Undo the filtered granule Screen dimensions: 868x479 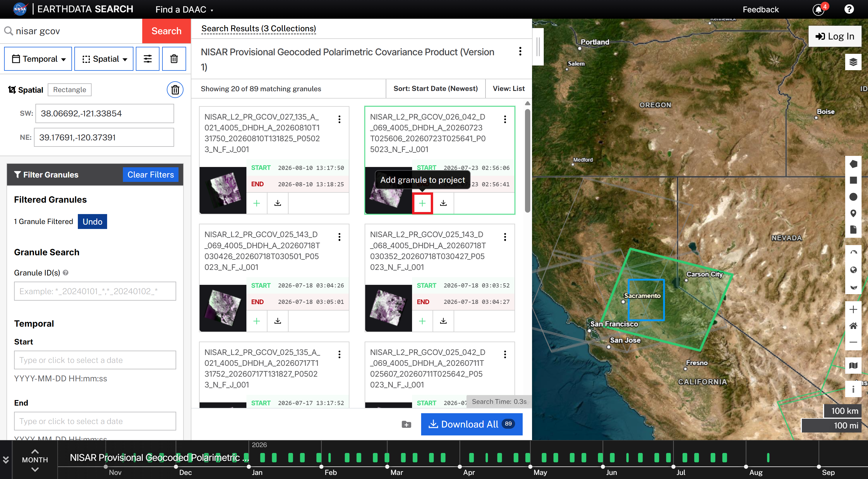click(x=92, y=221)
